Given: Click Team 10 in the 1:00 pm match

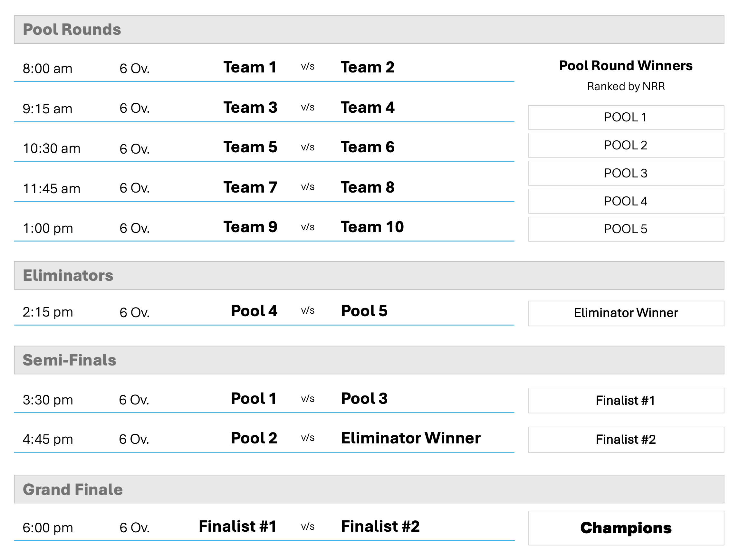Looking at the screenshot, I should [372, 227].
